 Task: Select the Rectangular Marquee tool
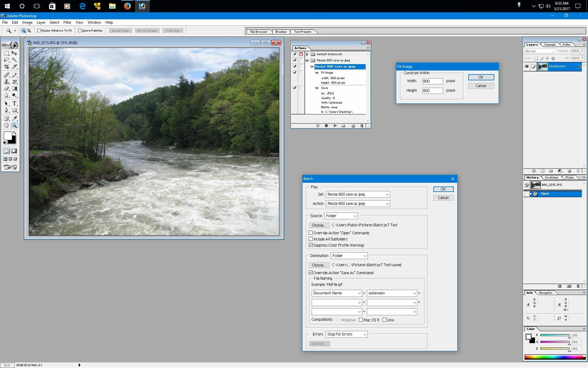pyautogui.click(x=6, y=53)
